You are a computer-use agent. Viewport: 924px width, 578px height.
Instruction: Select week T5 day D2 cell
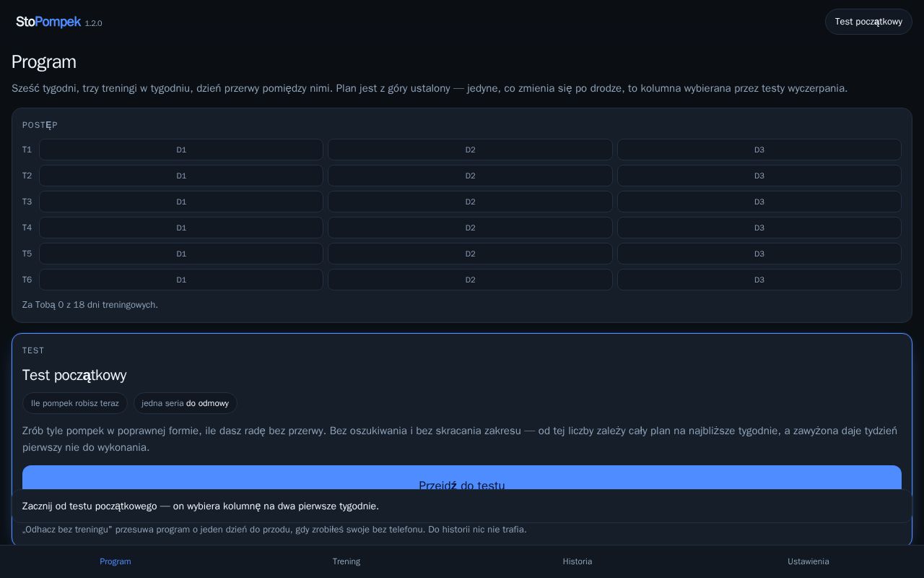470,254
